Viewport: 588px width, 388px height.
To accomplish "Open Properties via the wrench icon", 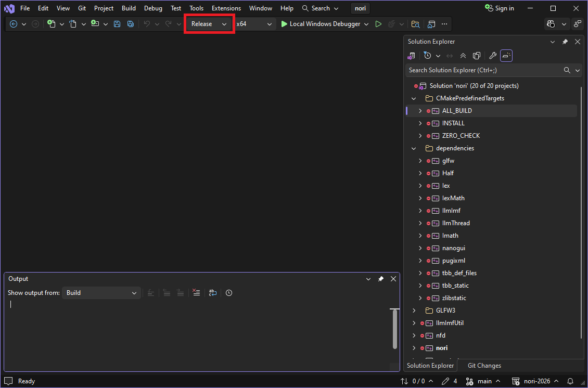I will pos(493,56).
